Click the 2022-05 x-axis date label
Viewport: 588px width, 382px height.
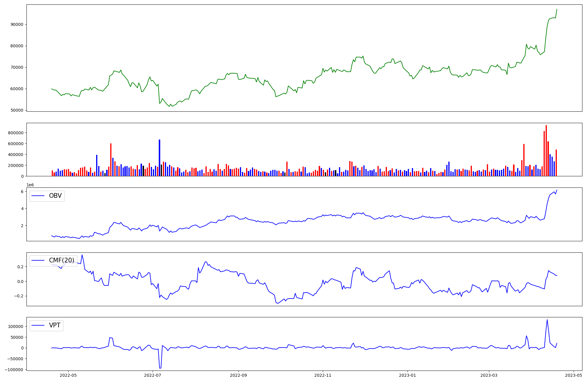[68, 375]
